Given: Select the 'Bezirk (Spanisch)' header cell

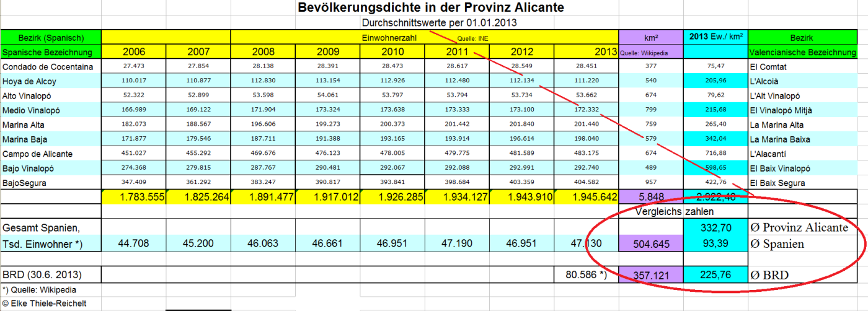Looking at the screenshot, I should 51,38.
